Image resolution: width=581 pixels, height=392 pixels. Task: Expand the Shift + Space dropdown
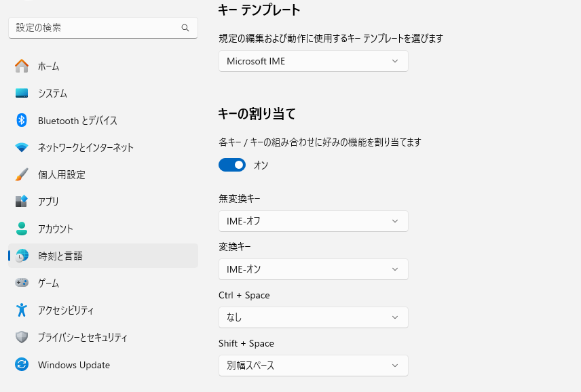pyautogui.click(x=313, y=366)
